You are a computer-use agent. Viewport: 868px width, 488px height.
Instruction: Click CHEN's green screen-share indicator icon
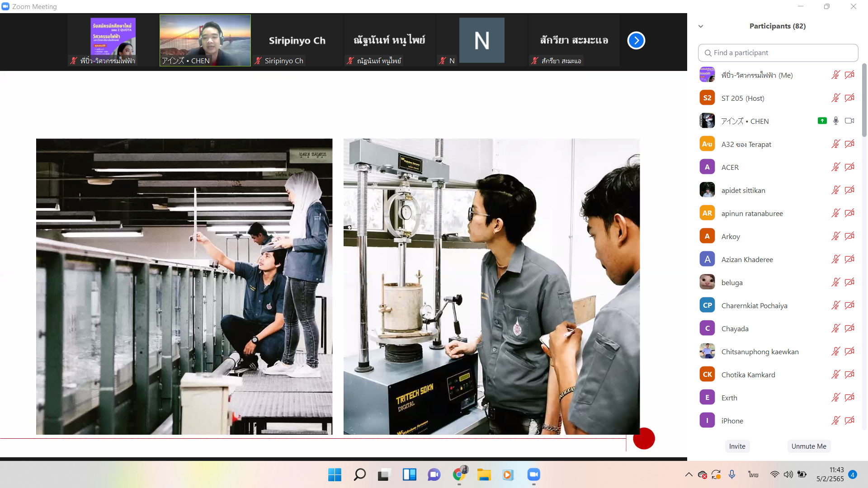[x=822, y=121]
